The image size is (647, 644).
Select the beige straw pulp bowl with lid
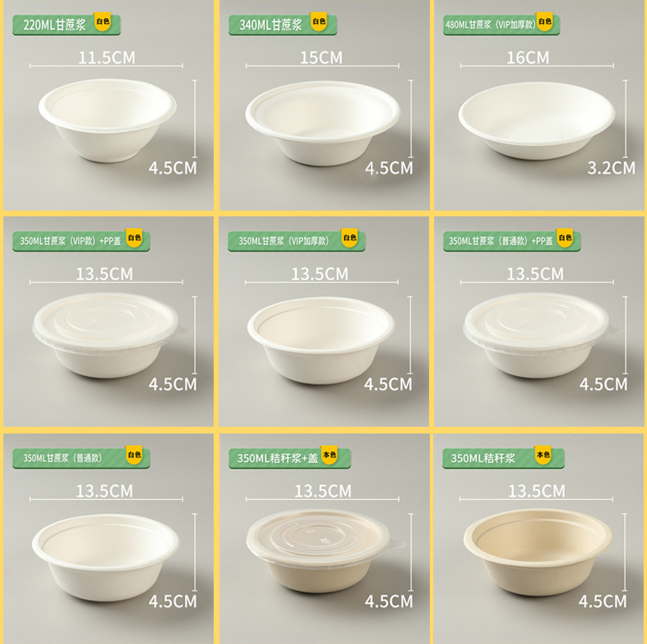pos(323,551)
